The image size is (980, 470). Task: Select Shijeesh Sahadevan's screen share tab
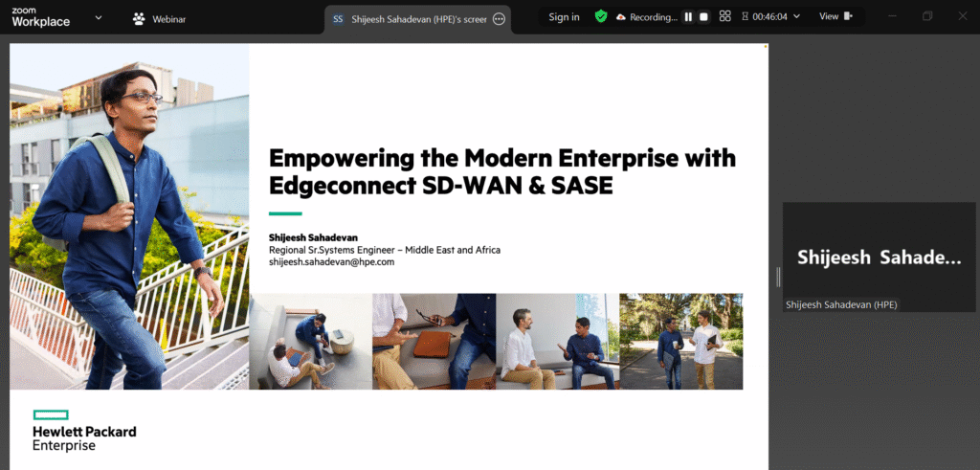pos(417,19)
